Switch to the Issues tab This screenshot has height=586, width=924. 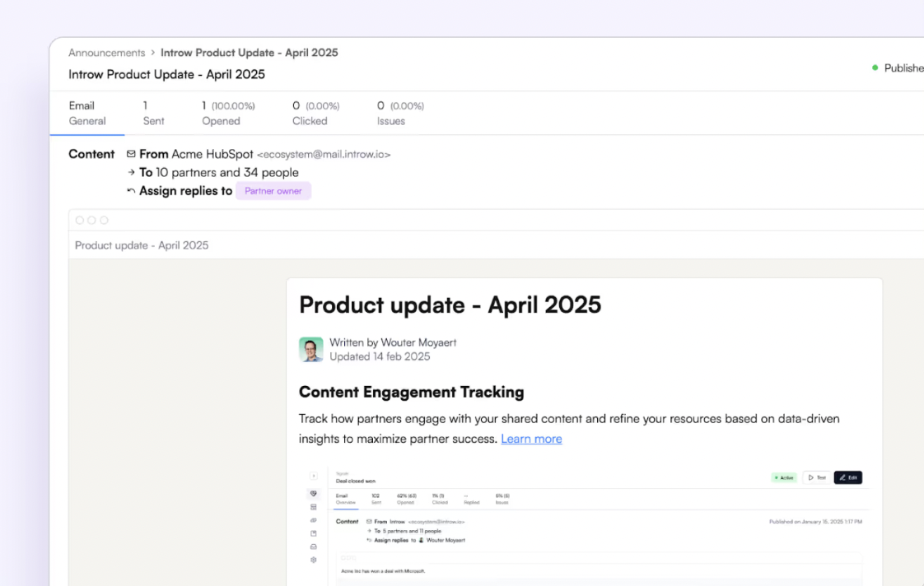pos(401,113)
